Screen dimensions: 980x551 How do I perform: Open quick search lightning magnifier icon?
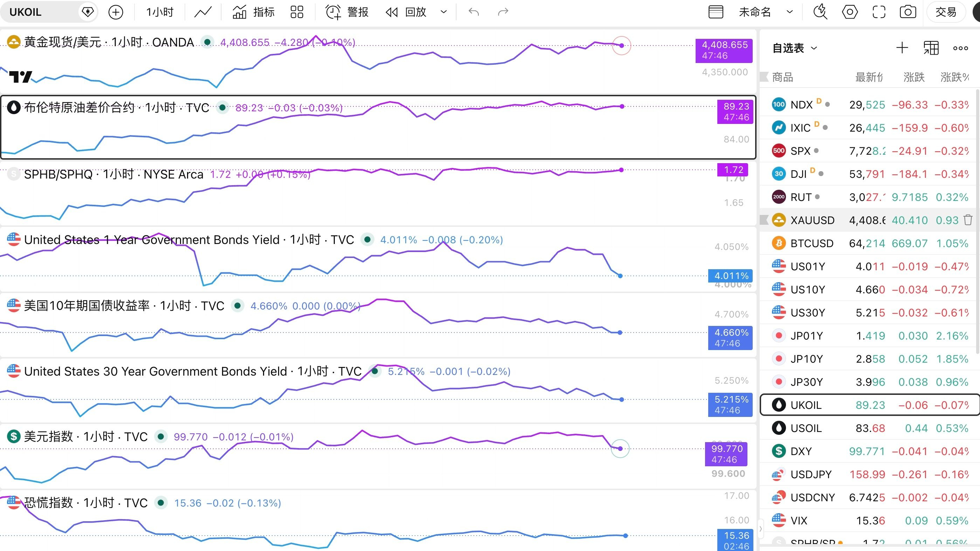click(x=820, y=12)
